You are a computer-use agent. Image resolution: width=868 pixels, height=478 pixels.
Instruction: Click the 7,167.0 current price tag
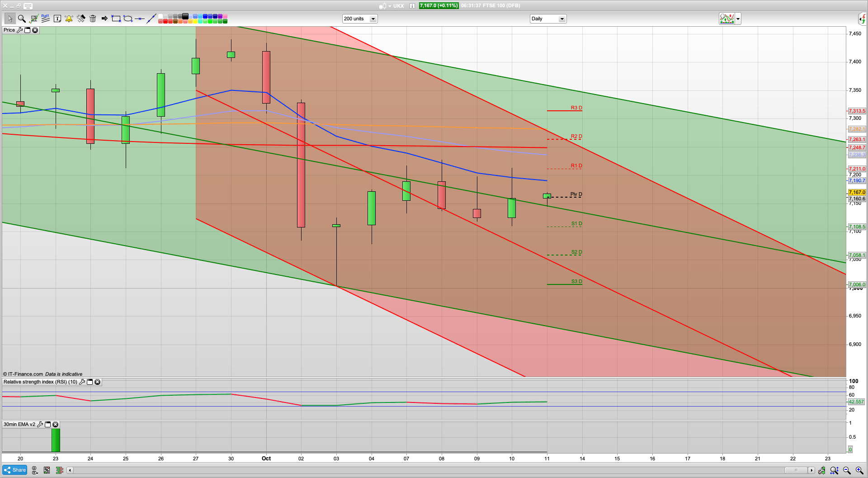(x=857, y=192)
